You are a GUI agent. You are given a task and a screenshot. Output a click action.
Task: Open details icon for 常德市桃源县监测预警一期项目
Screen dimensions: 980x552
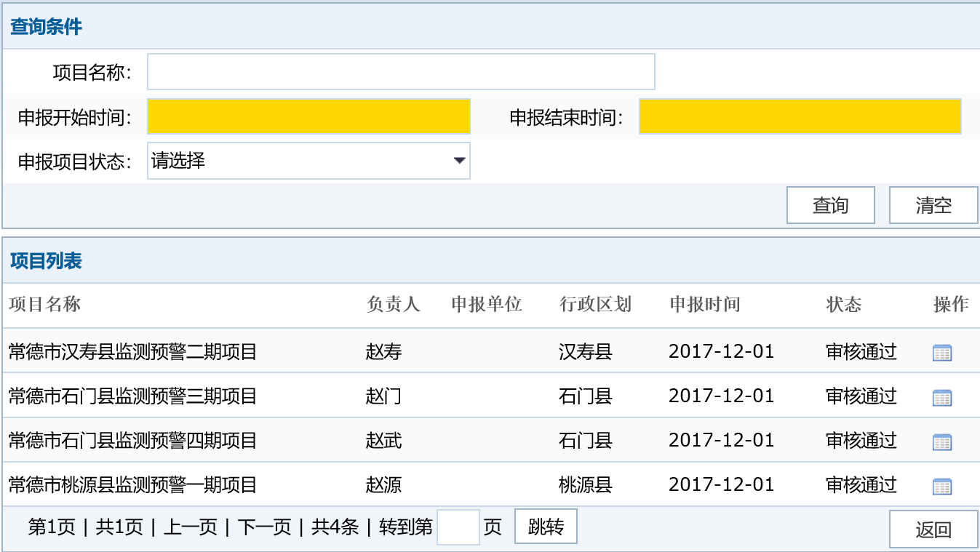click(943, 485)
